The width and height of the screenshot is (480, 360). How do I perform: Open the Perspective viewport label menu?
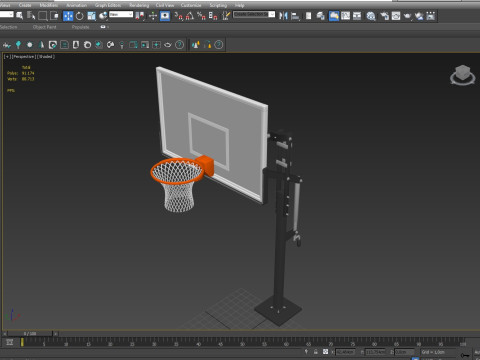pos(23,57)
